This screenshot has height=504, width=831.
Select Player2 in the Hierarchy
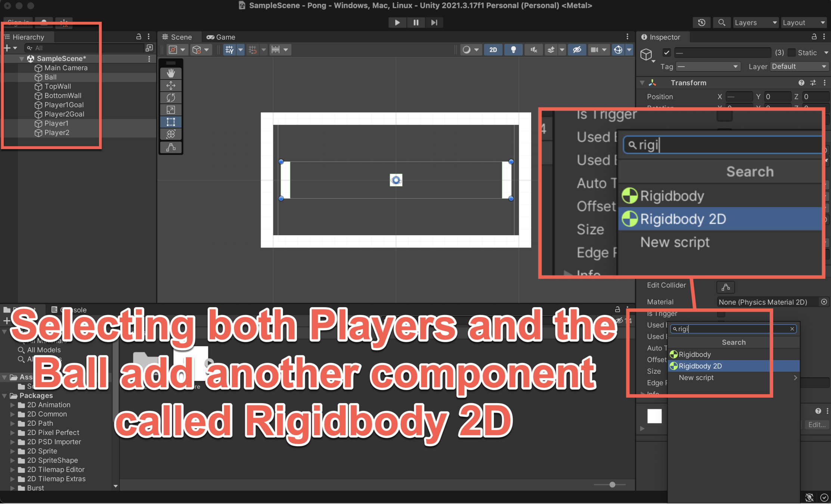[x=56, y=133]
